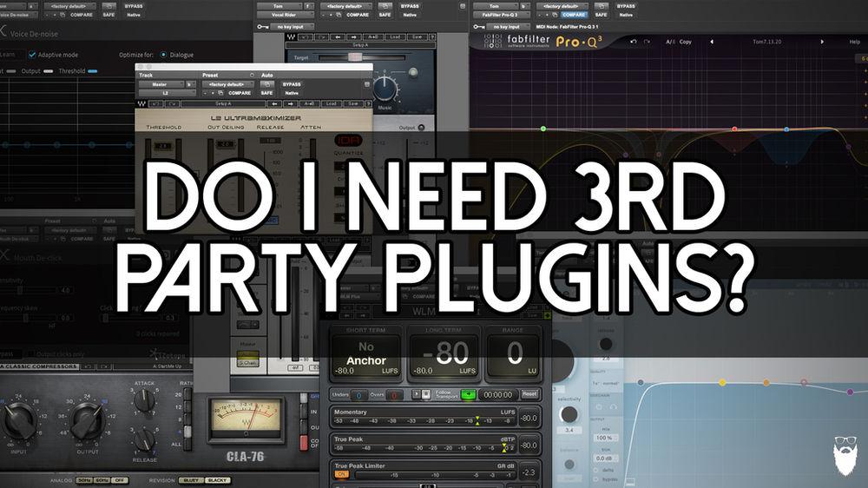Turn off True Peak Limiter ON button

click(341, 475)
